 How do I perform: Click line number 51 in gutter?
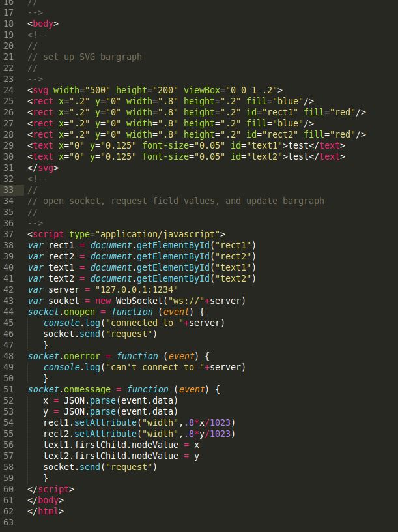(x=8, y=389)
